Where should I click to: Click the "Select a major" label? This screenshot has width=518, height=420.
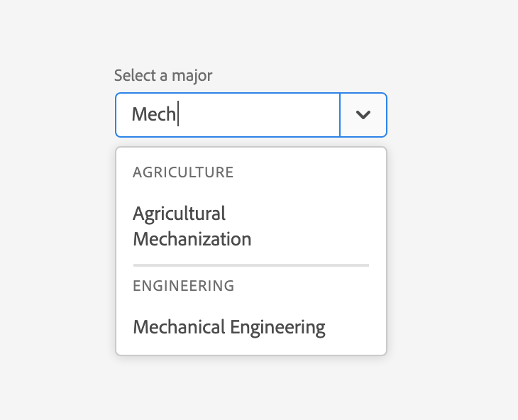tap(163, 75)
